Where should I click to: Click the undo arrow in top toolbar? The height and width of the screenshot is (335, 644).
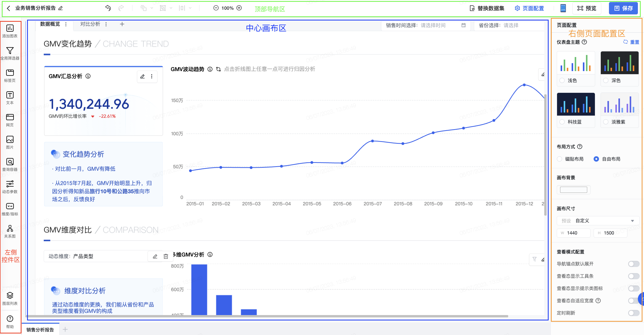tap(108, 8)
